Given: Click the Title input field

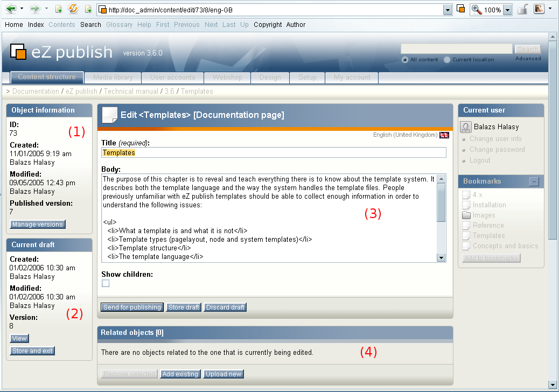Looking at the screenshot, I should click(x=274, y=152).
